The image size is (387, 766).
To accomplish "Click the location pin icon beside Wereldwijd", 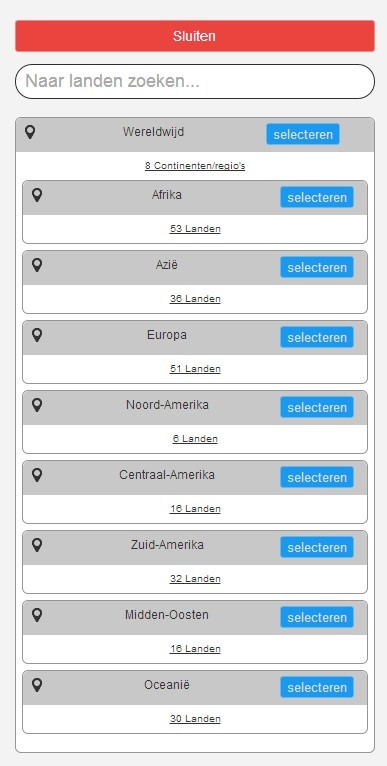I will pyautogui.click(x=30, y=132).
